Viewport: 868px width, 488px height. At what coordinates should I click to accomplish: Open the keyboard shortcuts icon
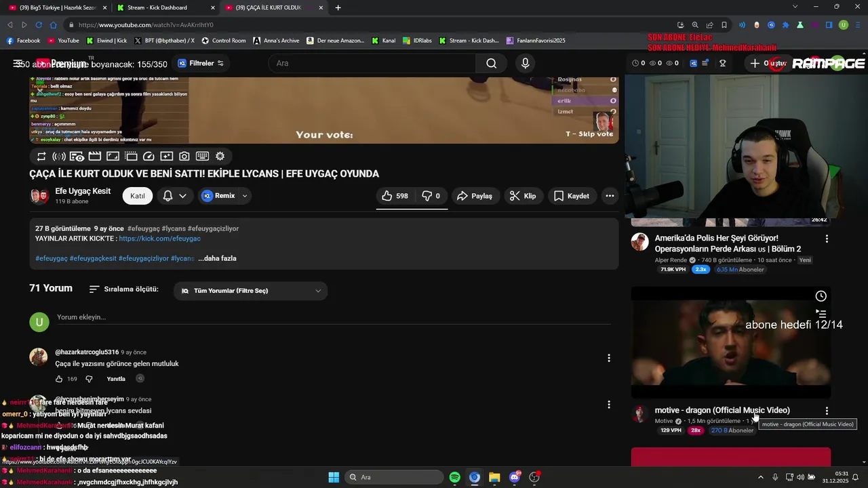pos(202,156)
